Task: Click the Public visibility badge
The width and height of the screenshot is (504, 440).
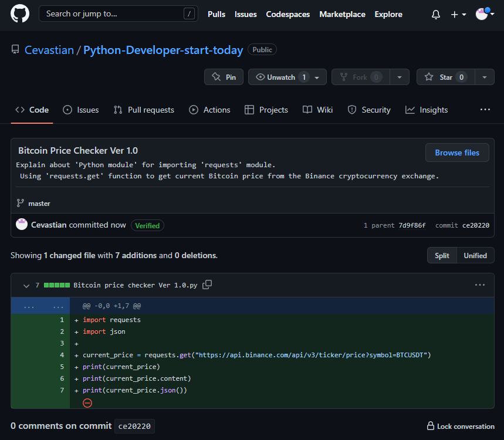Action: point(262,49)
